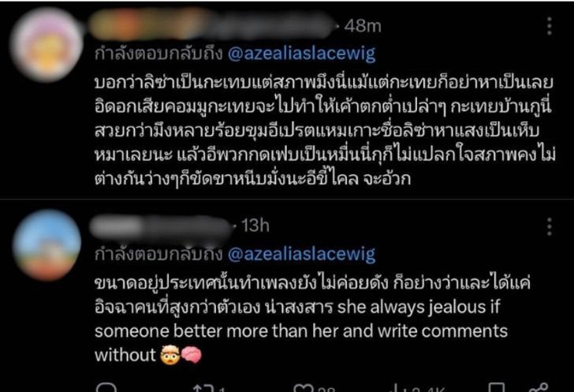
Task: Click the blurred display name on the 48m reply
Action: pyautogui.click(x=211, y=24)
